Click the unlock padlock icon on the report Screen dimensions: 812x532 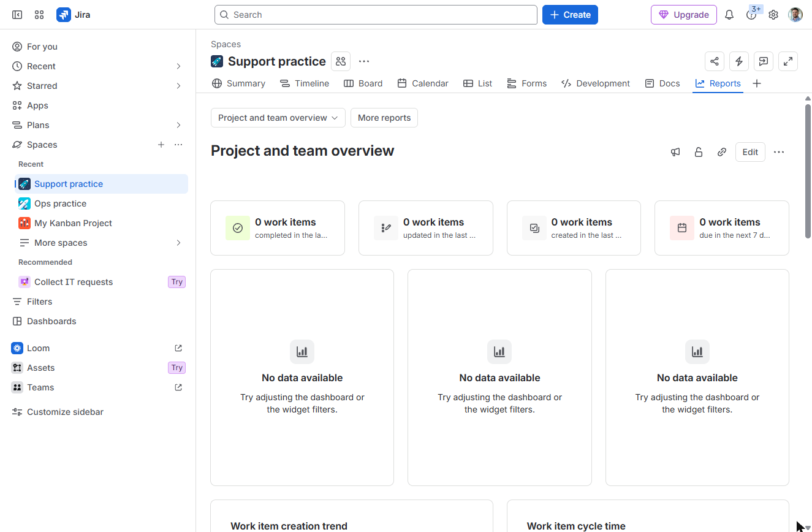click(x=699, y=152)
